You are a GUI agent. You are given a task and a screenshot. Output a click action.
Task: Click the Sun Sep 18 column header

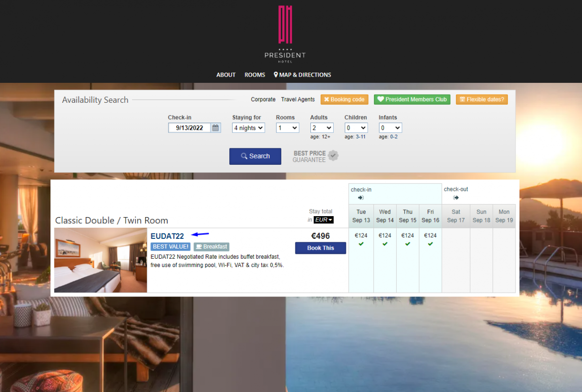(x=481, y=216)
